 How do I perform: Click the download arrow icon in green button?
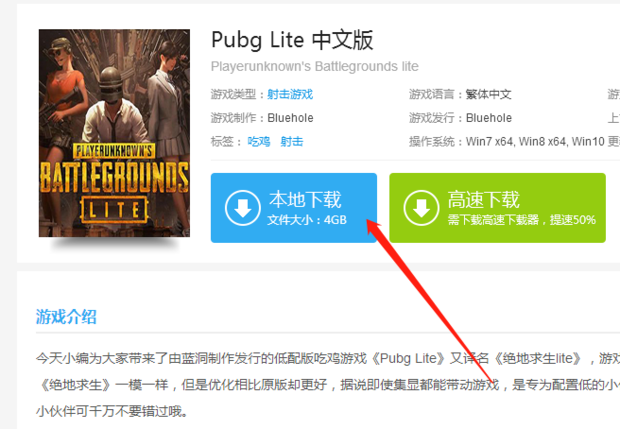[421, 208]
